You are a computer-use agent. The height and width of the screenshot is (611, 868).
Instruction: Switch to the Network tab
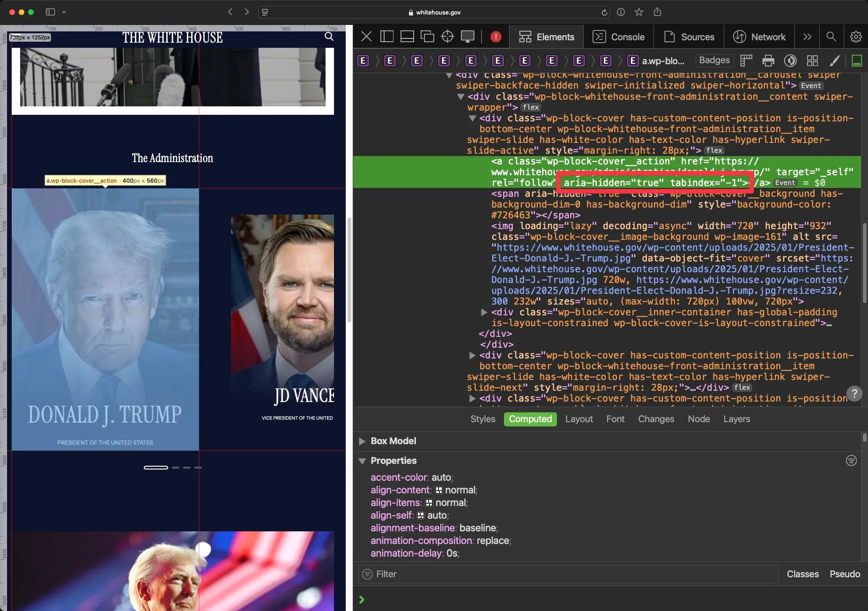click(759, 37)
